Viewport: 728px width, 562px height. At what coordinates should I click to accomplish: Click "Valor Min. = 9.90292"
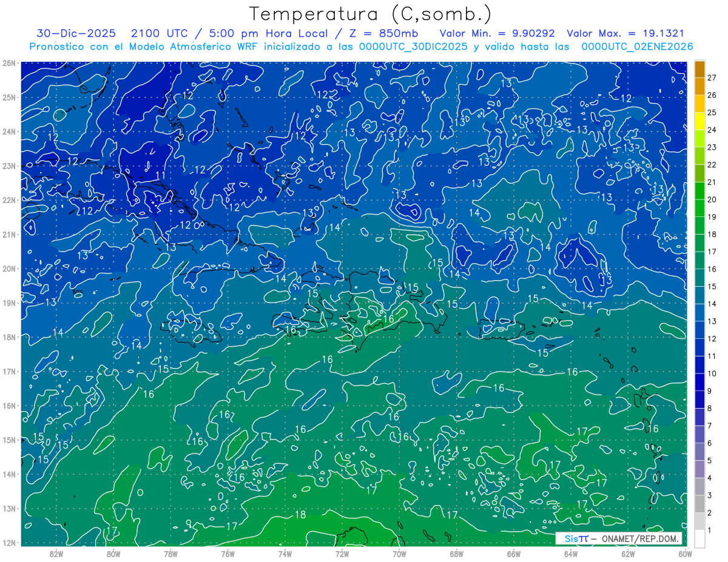tap(497, 33)
